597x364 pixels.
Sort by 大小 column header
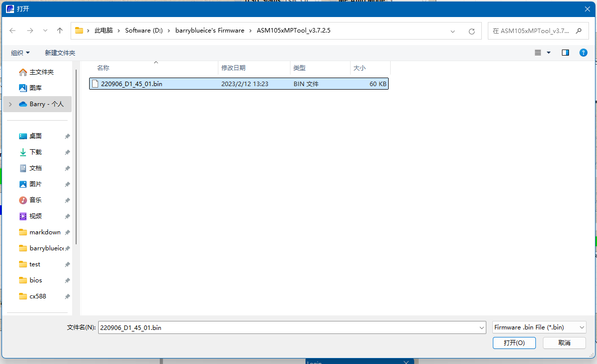(x=370, y=68)
